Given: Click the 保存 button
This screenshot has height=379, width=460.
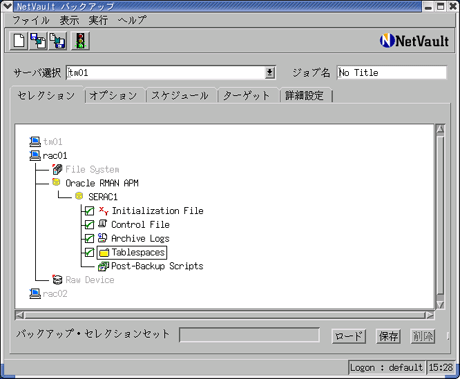Looking at the screenshot, I should (388, 336).
